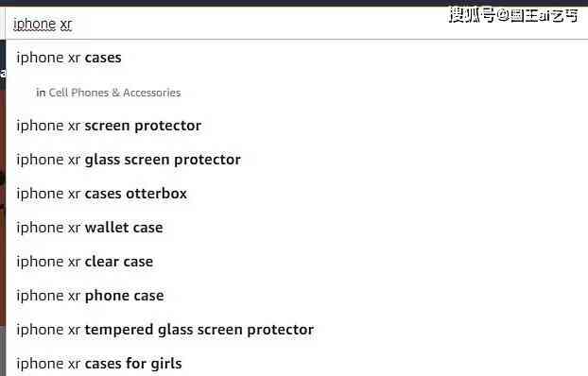Viewport: 588px width, 376px height.
Task: Click the bold clear case text
Action: (x=119, y=262)
